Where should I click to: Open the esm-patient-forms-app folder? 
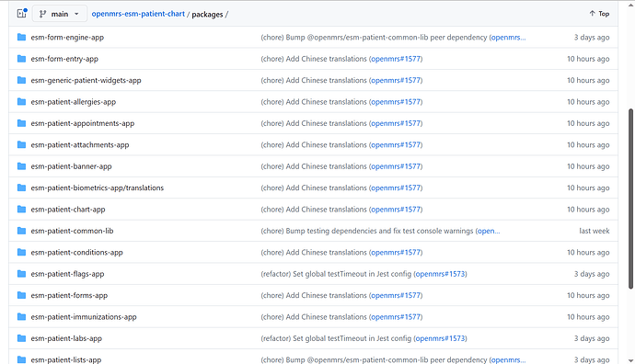pos(69,295)
